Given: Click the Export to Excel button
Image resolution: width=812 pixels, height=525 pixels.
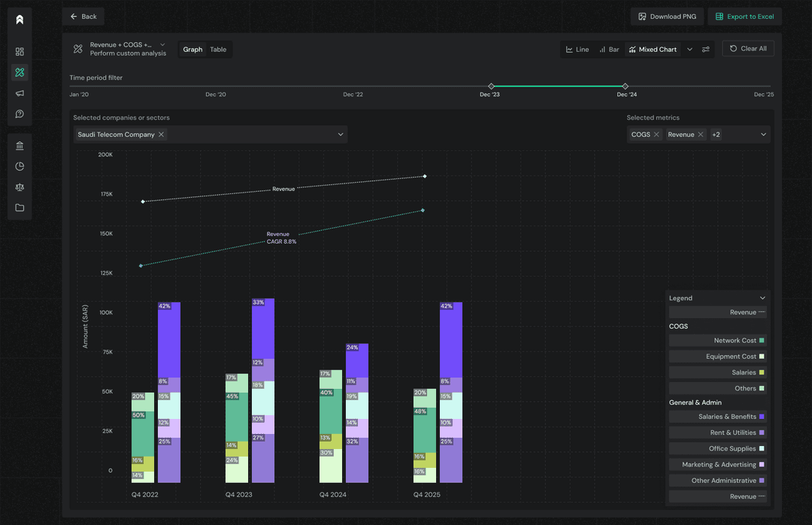Looking at the screenshot, I should (x=744, y=17).
